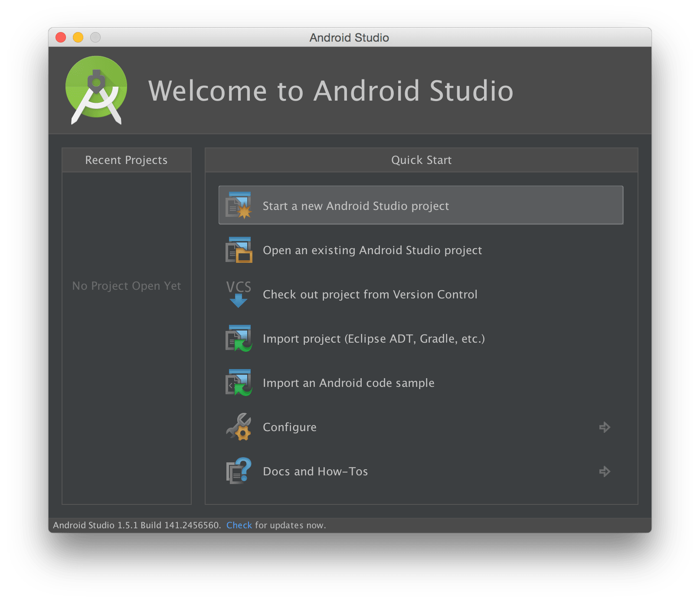Expand the Docs and How-Tos arrow
700x602 pixels.
point(605,471)
